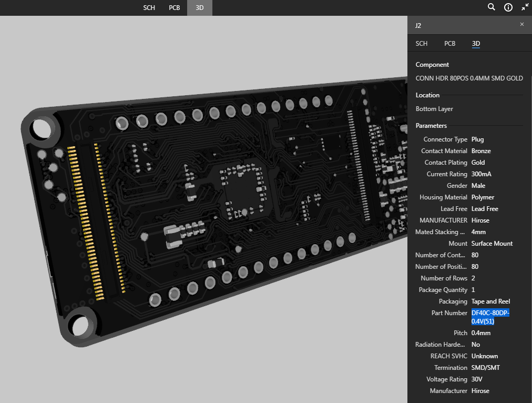Viewport: 532px width, 403px height.
Task: Close the J2 component panel
Action: [x=522, y=24]
